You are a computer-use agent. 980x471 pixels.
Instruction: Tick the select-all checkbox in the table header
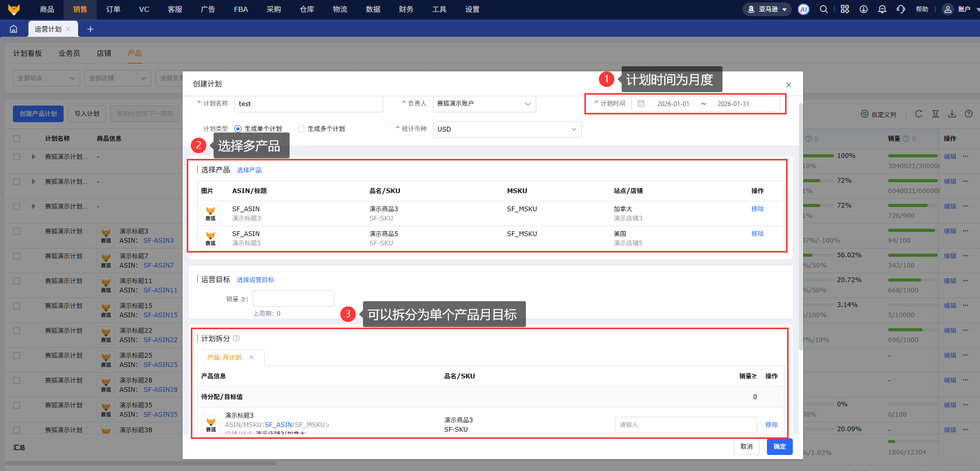point(17,139)
